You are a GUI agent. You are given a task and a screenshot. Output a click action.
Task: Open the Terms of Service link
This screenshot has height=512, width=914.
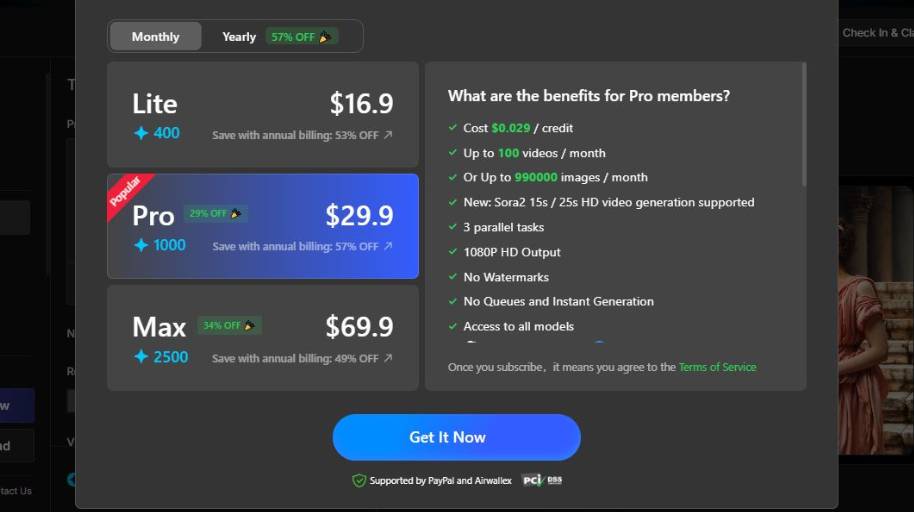pos(717,367)
